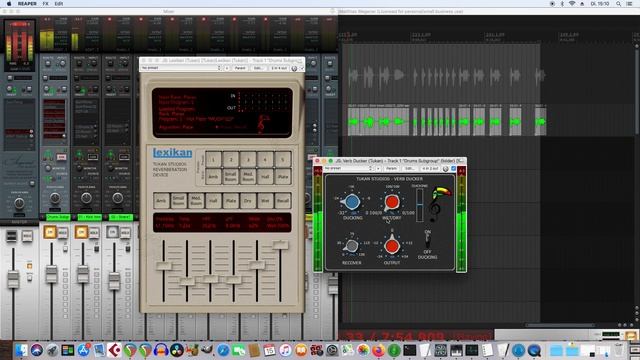Open Spotlight search in the menu bar

618,4
